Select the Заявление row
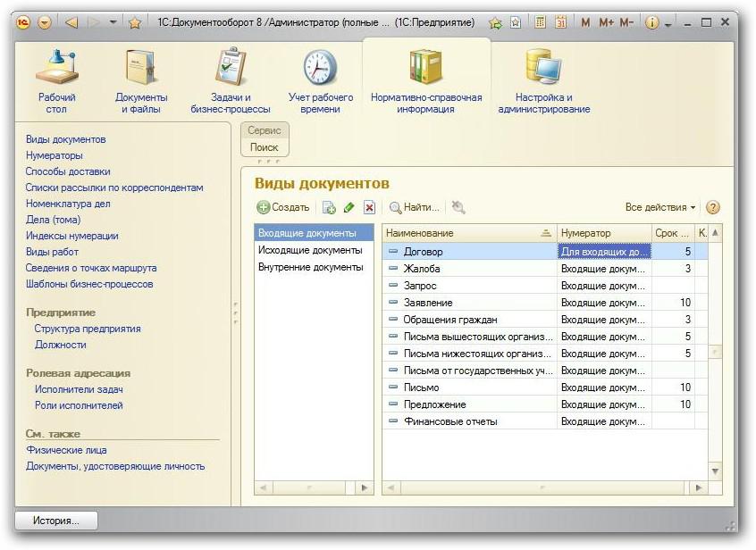The width and height of the screenshot is (756, 550). coord(545,303)
